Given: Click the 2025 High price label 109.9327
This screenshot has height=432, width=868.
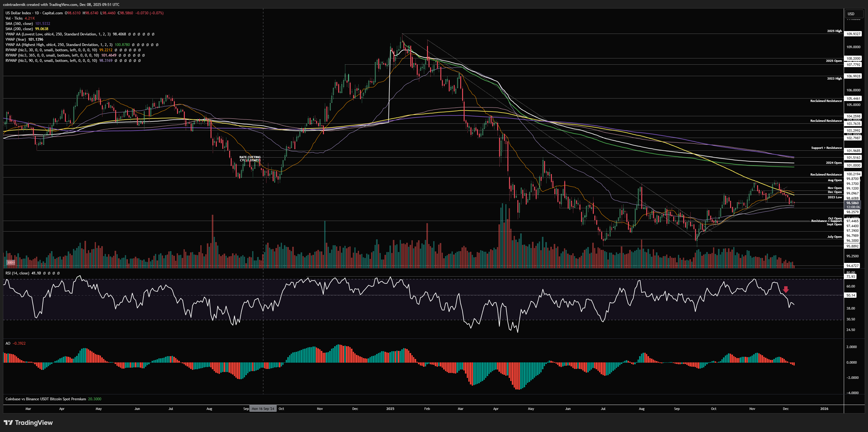Looking at the screenshot, I should (853, 34).
